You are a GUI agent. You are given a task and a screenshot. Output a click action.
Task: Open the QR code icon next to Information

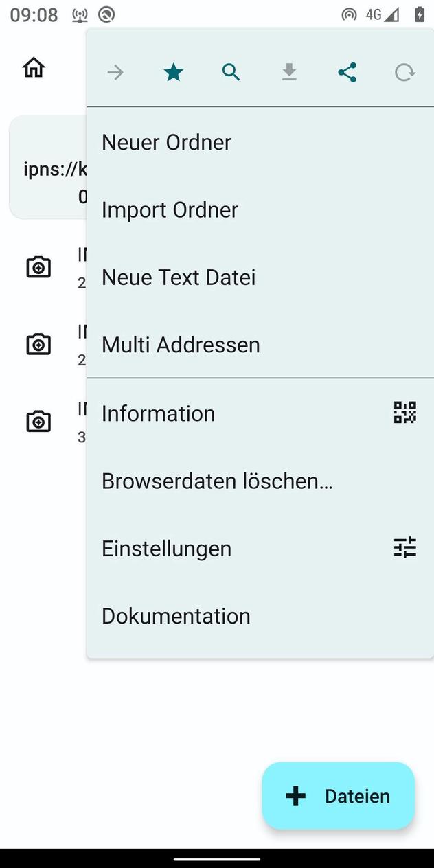(404, 412)
